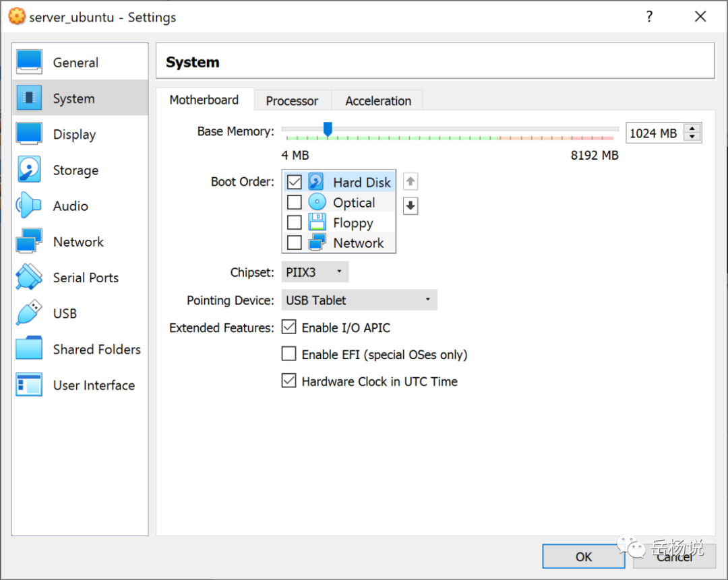Uncheck Hardware Clock in UTC Time
This screenshot has width=728, height=580.
click(x=289, y=381)
